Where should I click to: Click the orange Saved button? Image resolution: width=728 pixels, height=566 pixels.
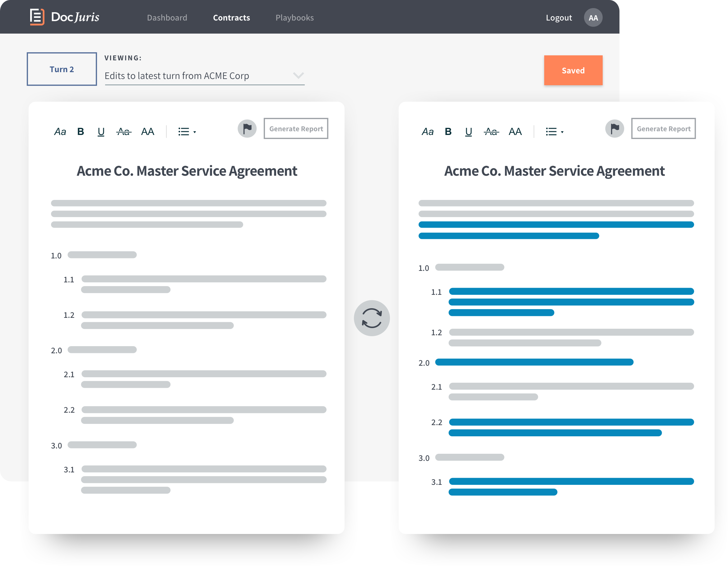573,70
